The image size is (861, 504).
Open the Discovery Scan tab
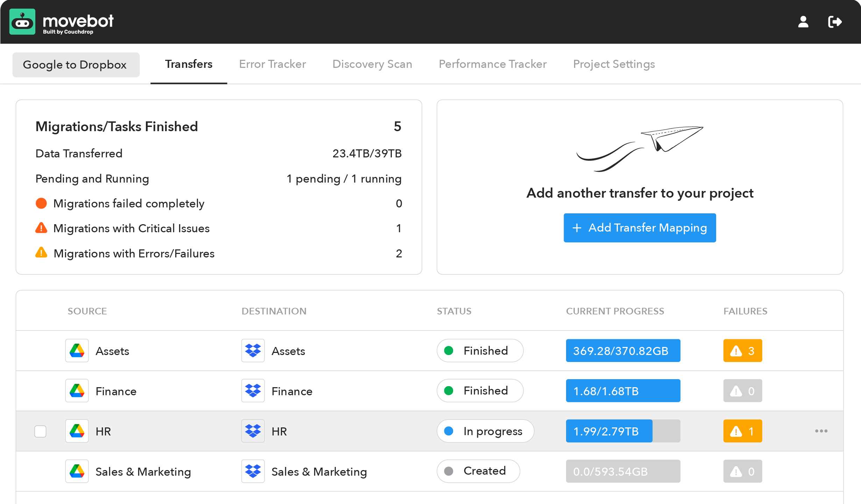(x=372, y=64)
